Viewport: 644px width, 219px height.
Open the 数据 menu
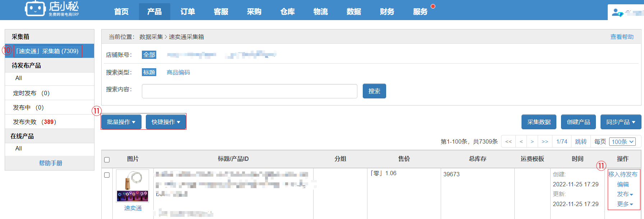pos(354,11)
